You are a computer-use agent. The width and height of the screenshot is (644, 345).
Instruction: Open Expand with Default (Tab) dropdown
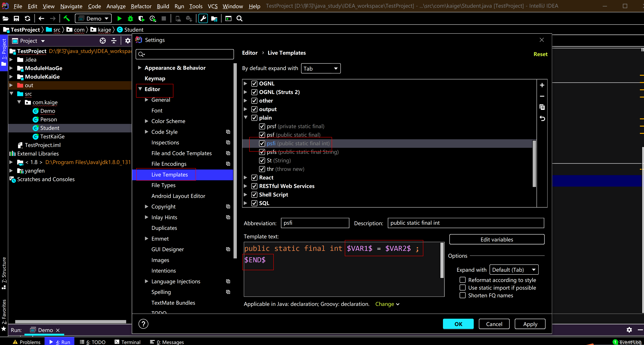tap(514, 269)
